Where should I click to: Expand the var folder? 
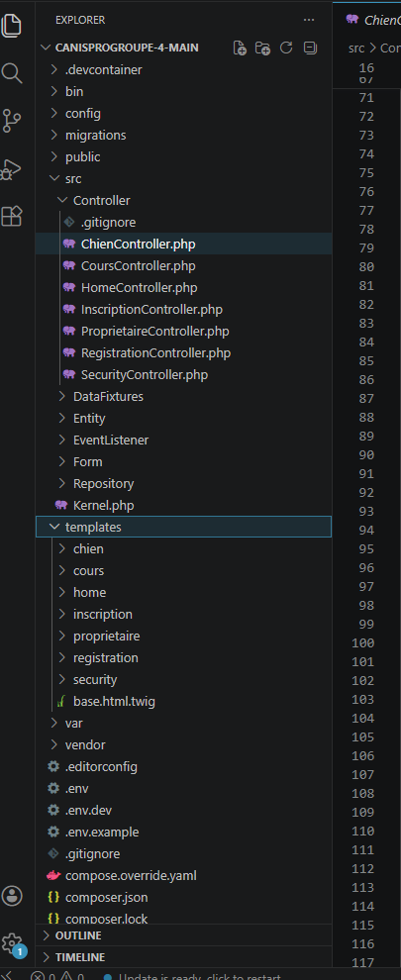coord(184,724)
